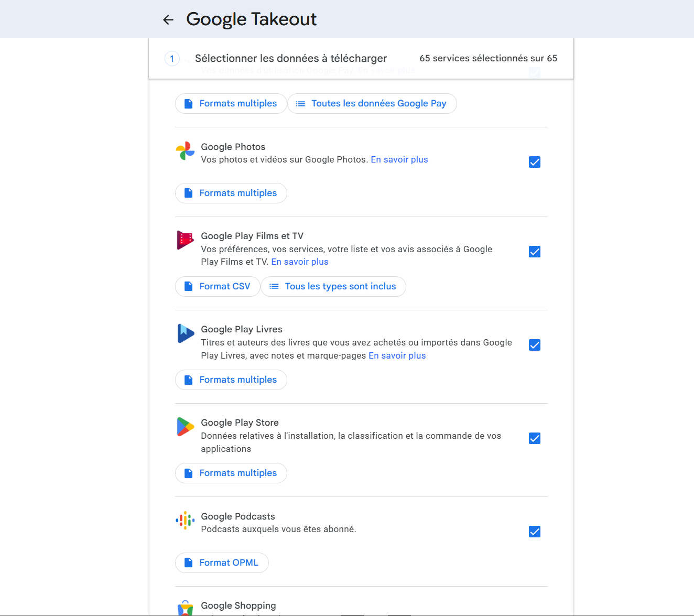The image size is (694, 616).
Task: Deselect Google Play Livres checkbox
Action: tap(535, 345)
